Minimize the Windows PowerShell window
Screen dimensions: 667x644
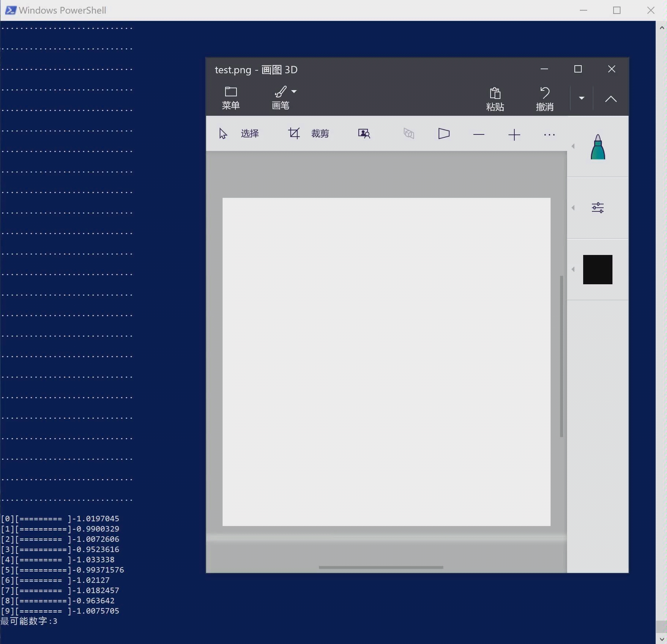tap(584, 10)
